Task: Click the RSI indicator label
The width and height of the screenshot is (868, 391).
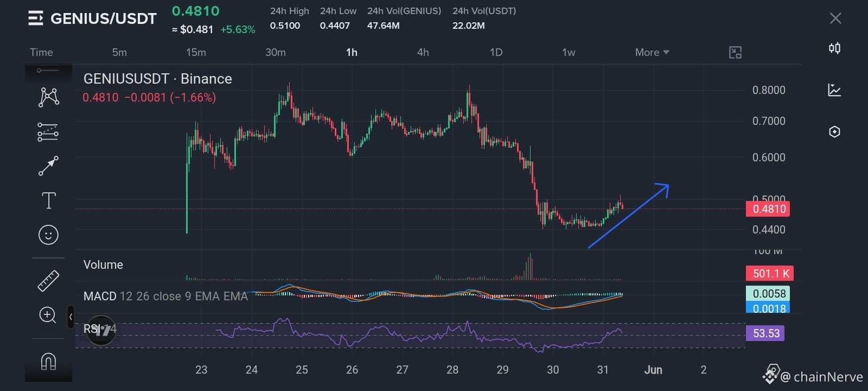Action: [x=100, y=329]
